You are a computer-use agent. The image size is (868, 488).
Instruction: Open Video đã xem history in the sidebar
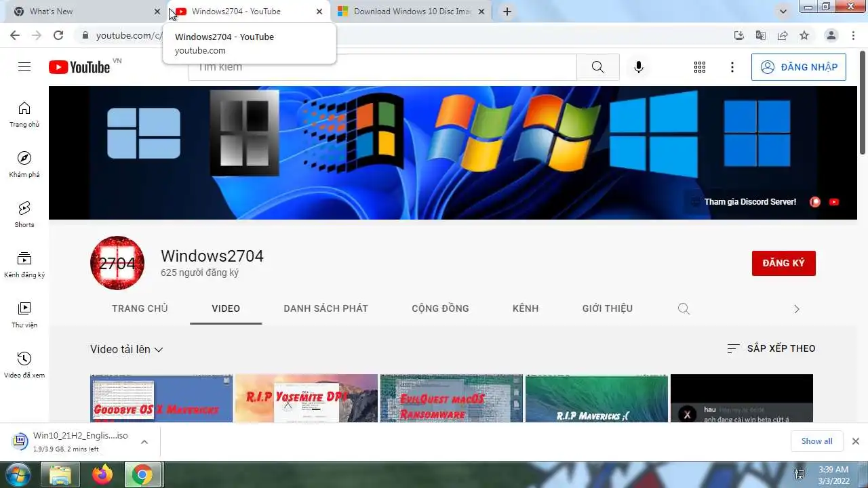point(24,365)
